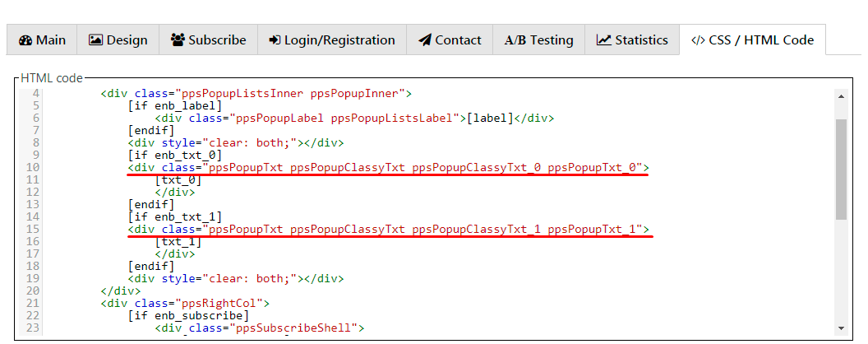Click the vertical scrollbar thumb of HTML editor
This screenshot has width=868, height=344.
tap(841, 169)
